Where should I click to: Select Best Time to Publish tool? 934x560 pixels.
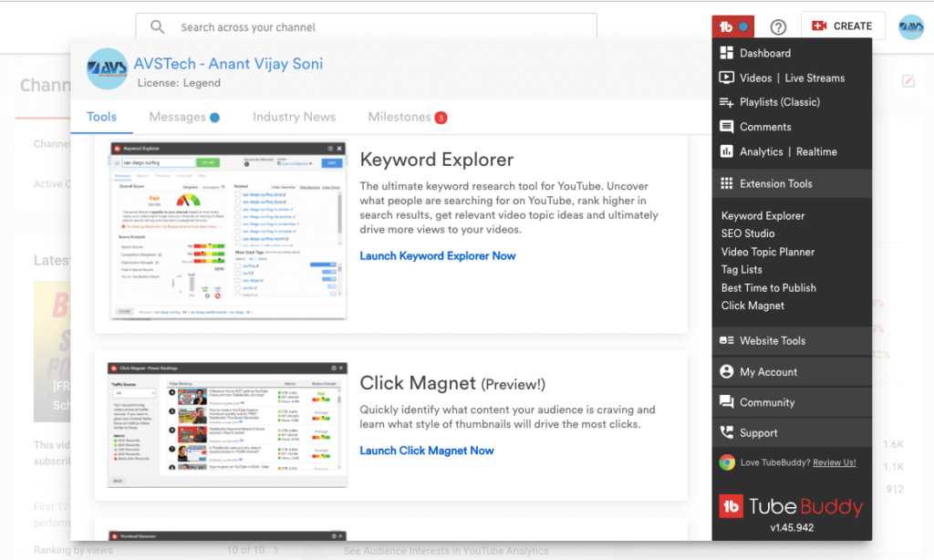pyautogui.click(x=768, y=287)
